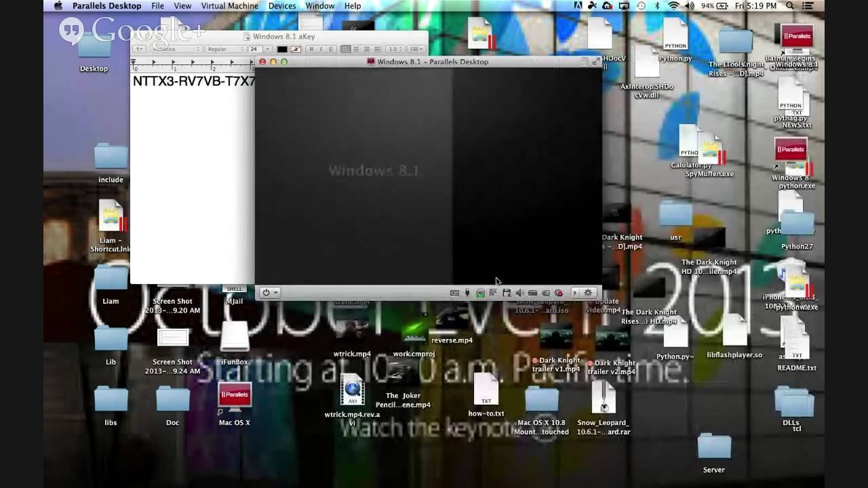Click the keyboard icon in Parallels status bar
This screenshot has width=868, height=488.
[x=454, y=293]
